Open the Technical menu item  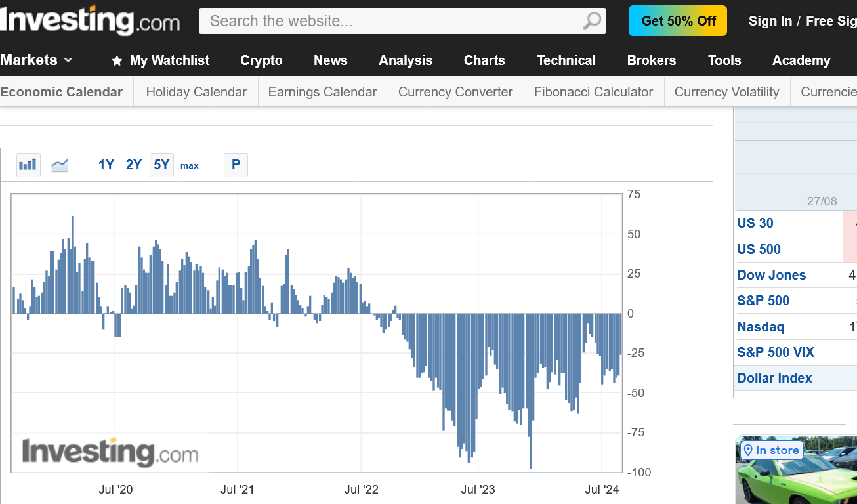click(x=566, y=60)
